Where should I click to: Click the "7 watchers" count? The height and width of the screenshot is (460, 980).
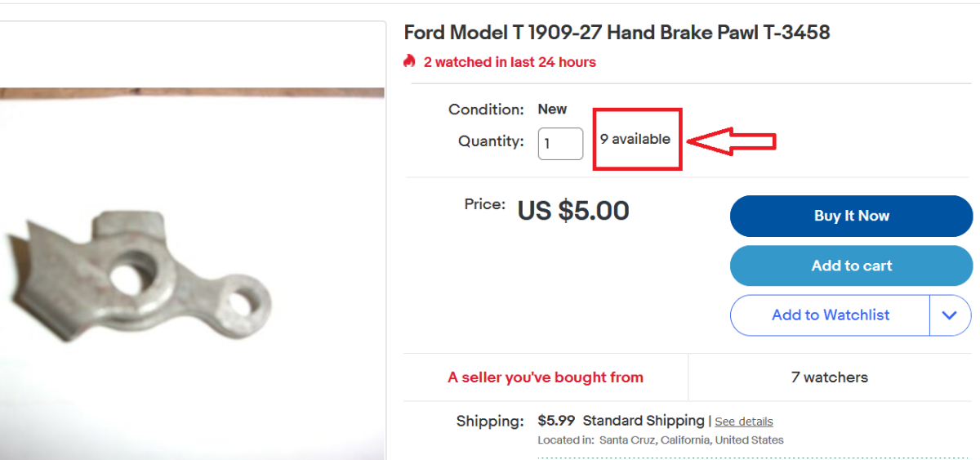[829, 377]
